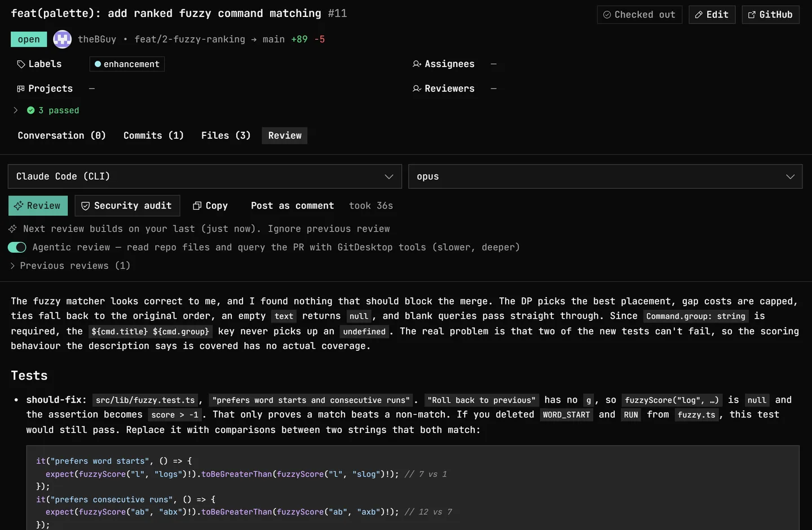This screenshot has height=530, width=812.
Task: Click Ignore previous review link
Action: coord(329,229)
